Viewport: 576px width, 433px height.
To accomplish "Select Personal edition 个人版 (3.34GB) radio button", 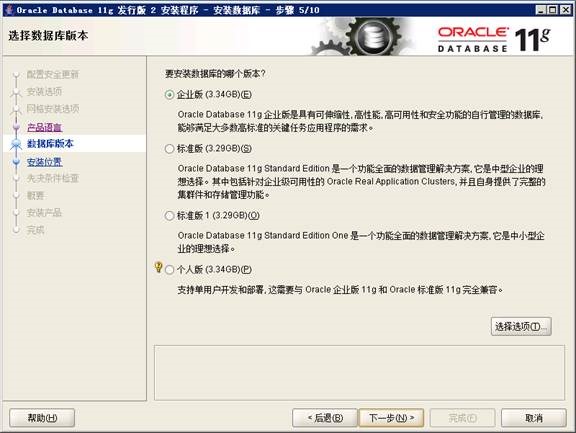I will tap(169, 270).
